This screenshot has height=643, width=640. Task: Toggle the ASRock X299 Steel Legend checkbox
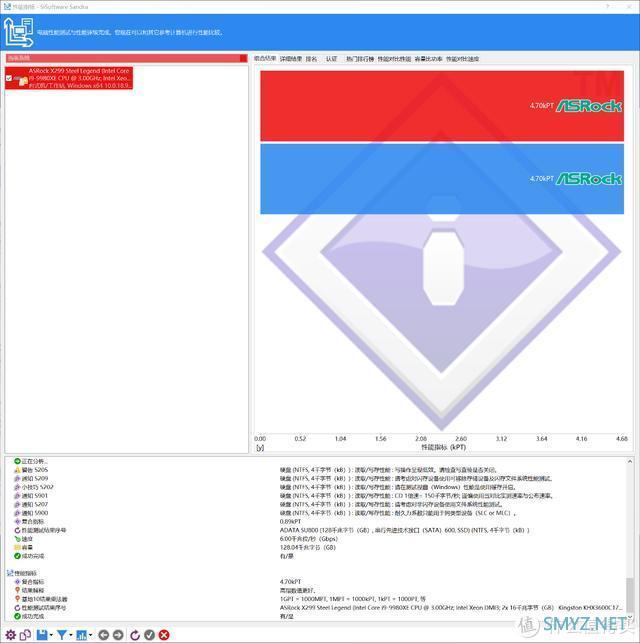coord(9,78)
